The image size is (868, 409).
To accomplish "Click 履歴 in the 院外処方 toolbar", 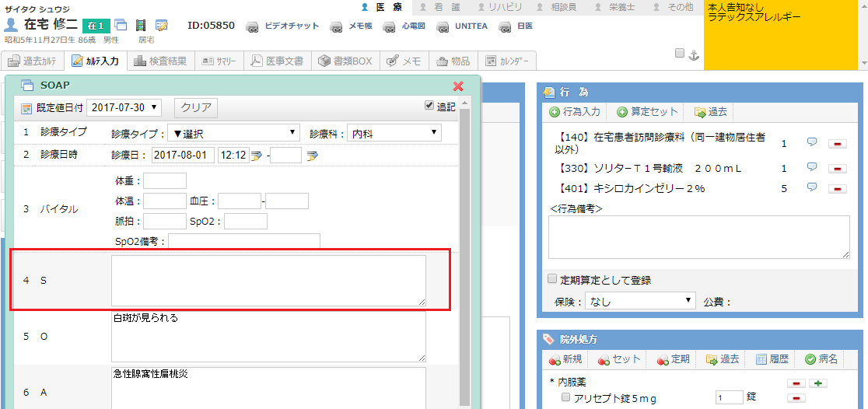I will pos(772,359).
